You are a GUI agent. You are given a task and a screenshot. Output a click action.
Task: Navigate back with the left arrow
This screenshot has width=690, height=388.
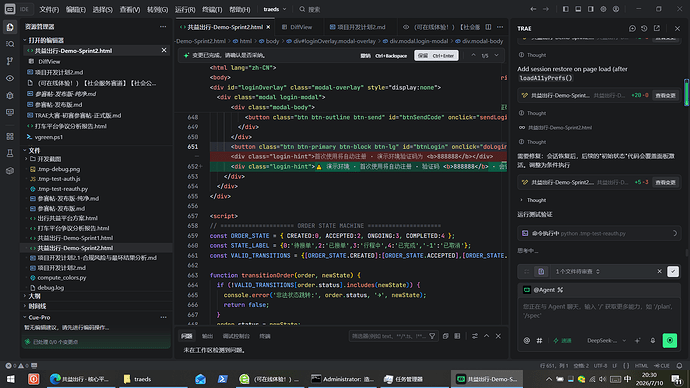533,9
